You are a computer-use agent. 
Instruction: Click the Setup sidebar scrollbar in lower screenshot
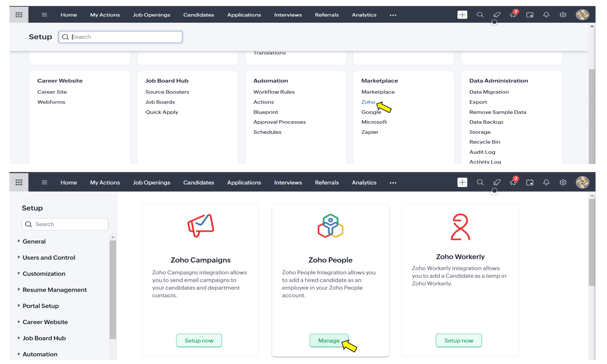click(x=113, y=290)
